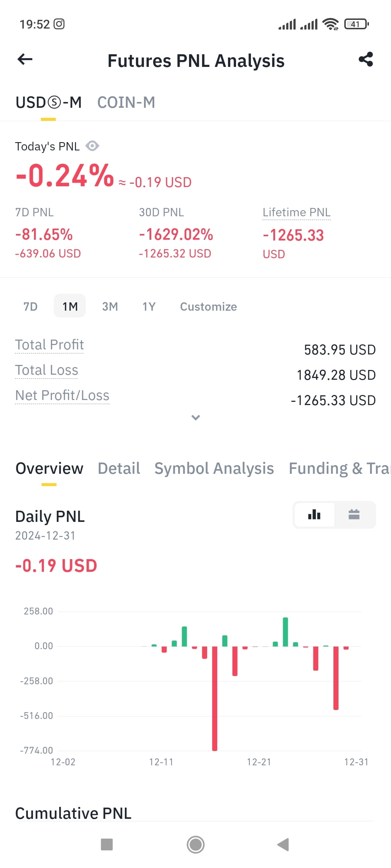
Task: Tap the Total Profit label explanation
Action: [49, 345]
